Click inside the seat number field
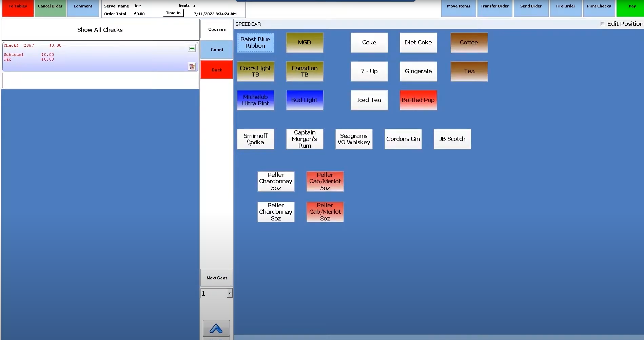Image resolution: width=644 pixels, height=340 pixels. click(x=214, y=293)
